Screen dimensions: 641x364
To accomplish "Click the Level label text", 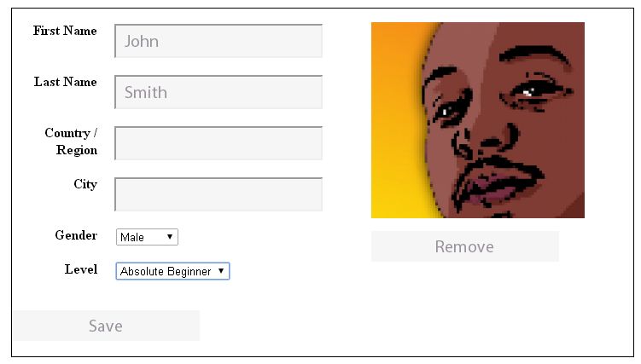I will [x=81, y=269].
